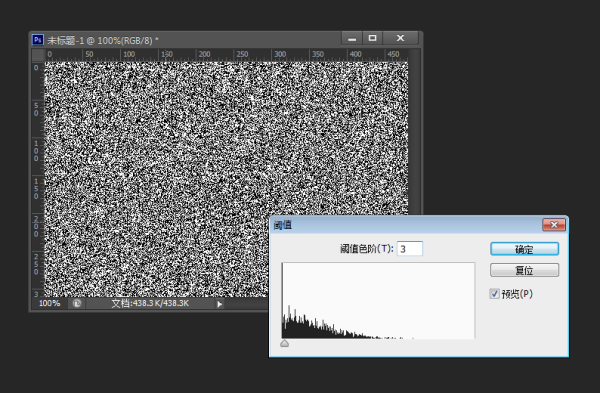Screen dimensions: 600x393
Task: Confirm threshold with the 确定 button
Action: tap(524, 249)
